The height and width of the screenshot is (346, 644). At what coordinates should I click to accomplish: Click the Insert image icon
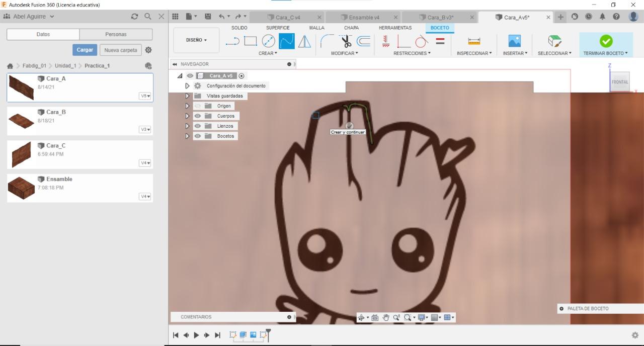[x=514, y=41]
